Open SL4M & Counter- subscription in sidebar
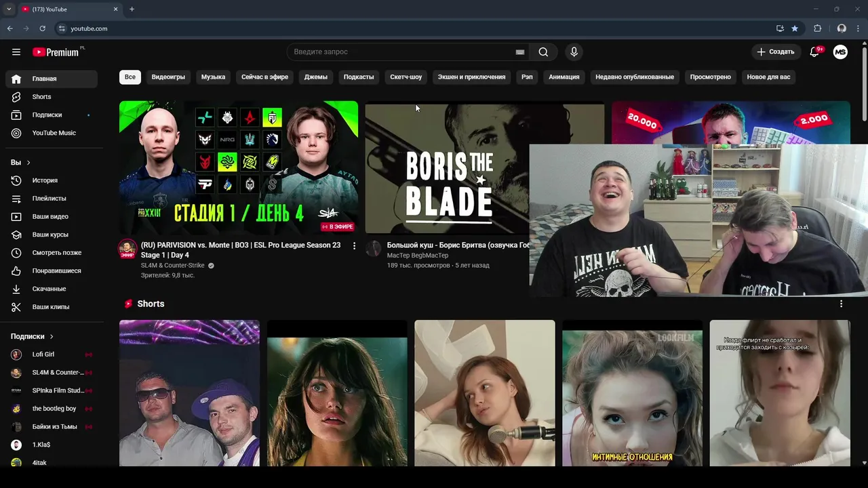 click(x=52, y=373)
